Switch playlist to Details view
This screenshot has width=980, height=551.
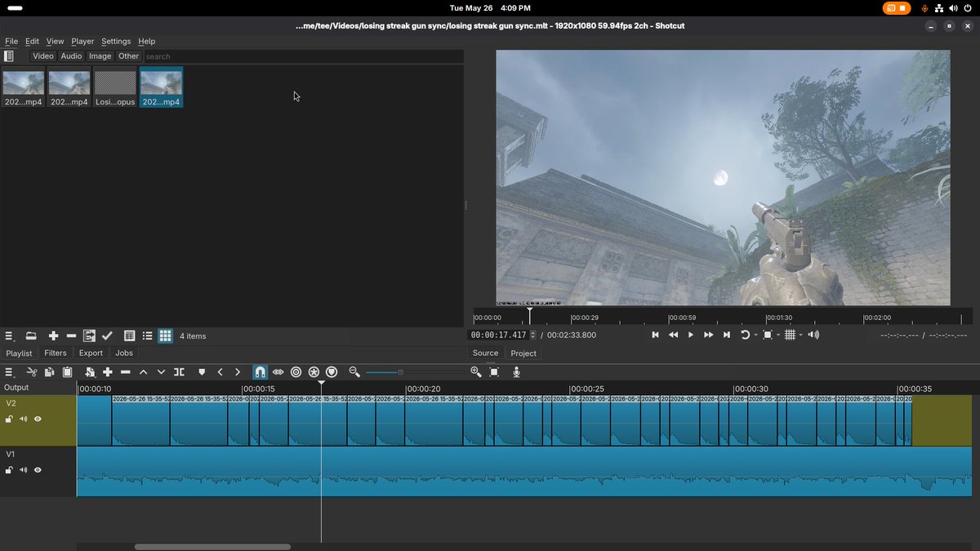pyautogui.click(x=129, y=335)
